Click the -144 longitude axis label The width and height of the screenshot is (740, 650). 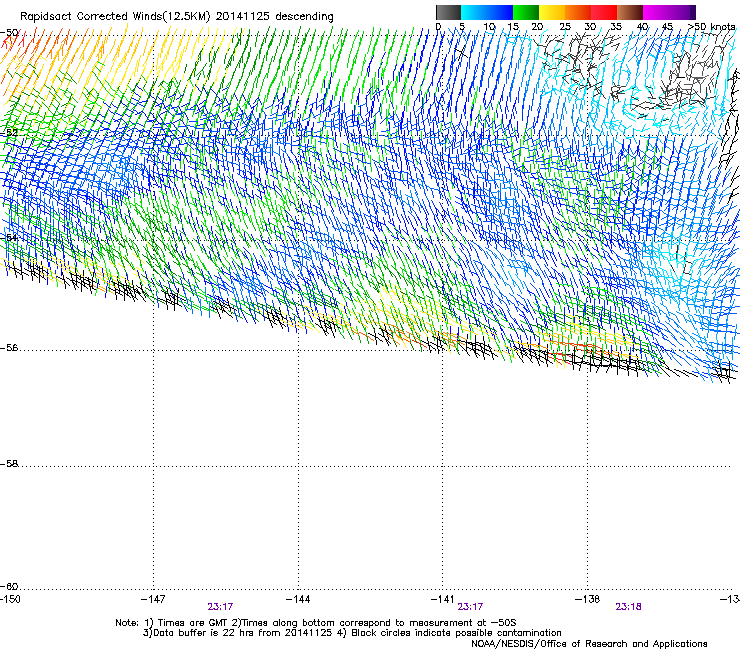298,599
